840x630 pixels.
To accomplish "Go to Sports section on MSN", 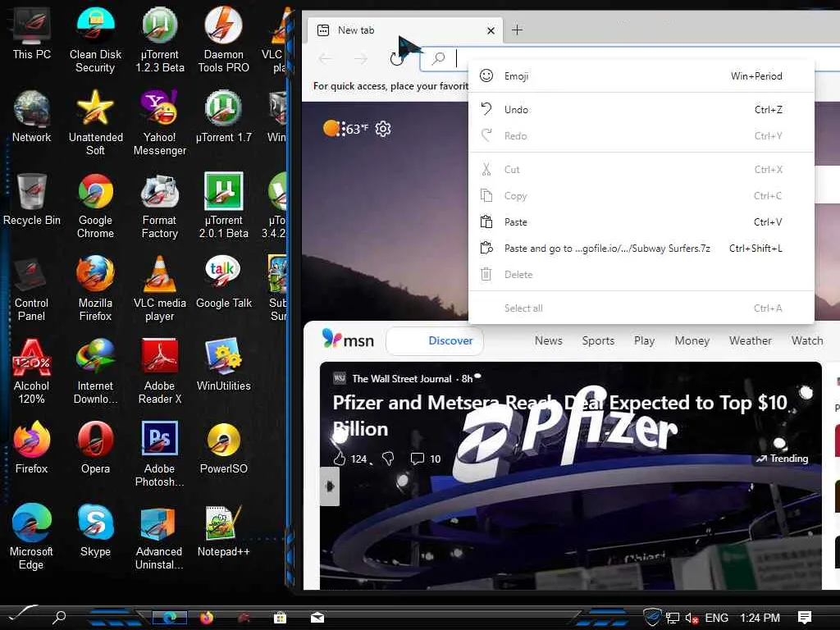I will click(x=598, y=340).
